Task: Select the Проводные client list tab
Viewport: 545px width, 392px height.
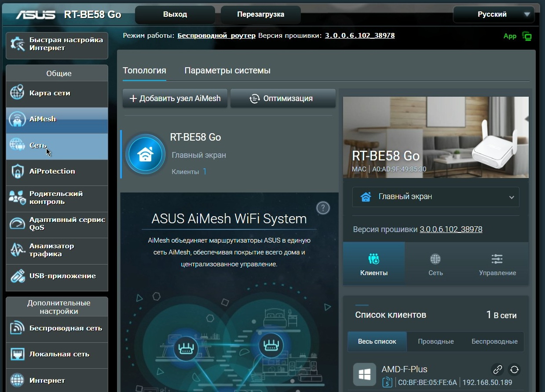Action: [x=435, y=341]
